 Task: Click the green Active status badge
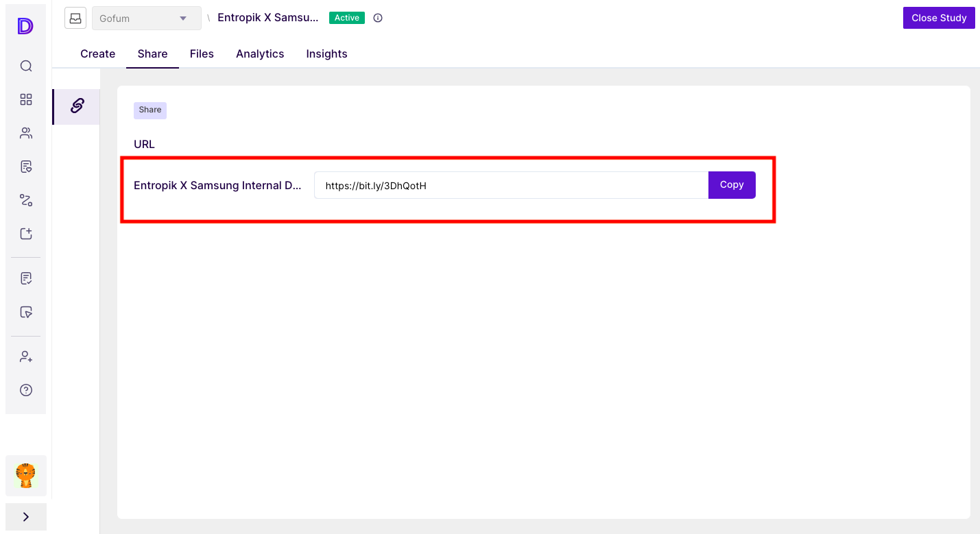pos(347,18)
